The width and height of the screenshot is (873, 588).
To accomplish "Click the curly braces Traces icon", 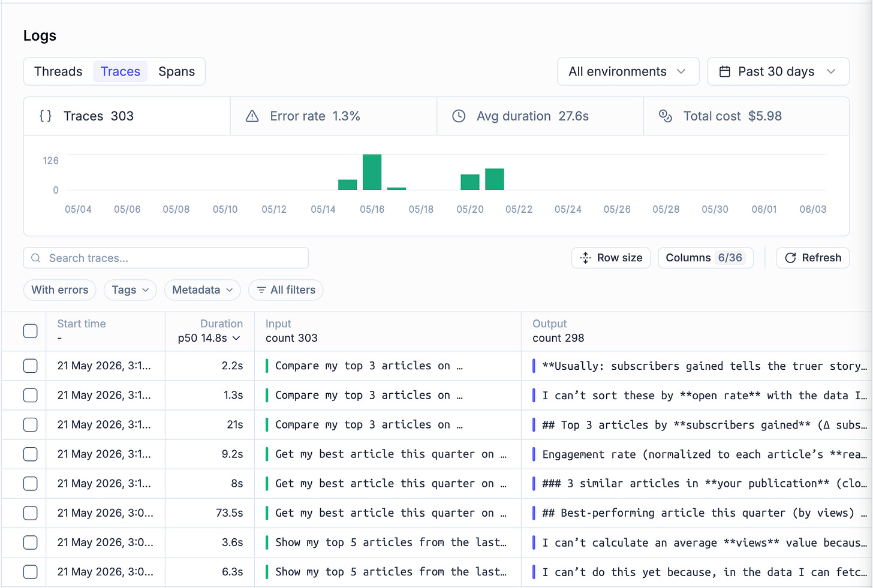I will [46, 116].
